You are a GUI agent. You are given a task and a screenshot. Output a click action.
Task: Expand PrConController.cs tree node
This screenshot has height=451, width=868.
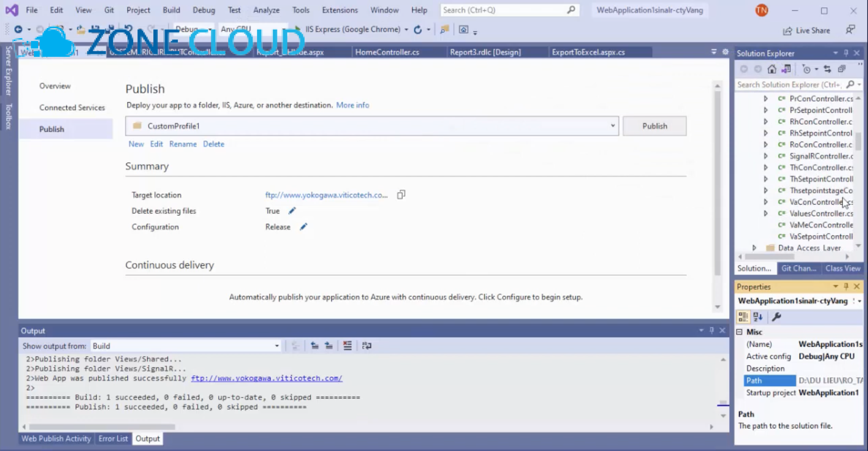pos(766,98)
